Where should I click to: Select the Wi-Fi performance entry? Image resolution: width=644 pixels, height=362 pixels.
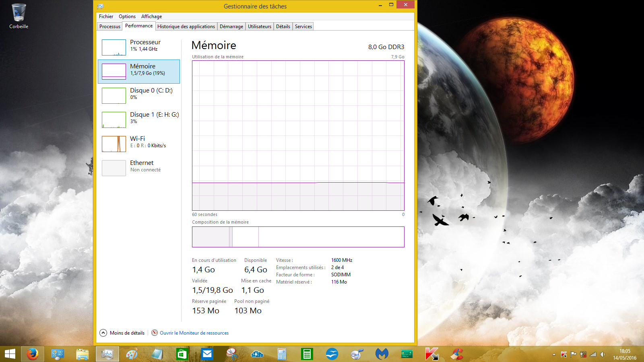pyautogui.click(x=139, y=144)
